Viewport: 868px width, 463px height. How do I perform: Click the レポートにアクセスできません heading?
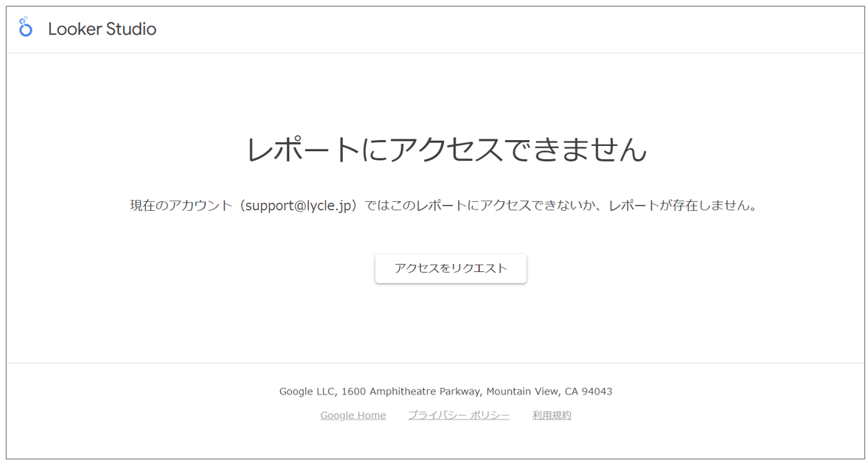pos(446,150)
